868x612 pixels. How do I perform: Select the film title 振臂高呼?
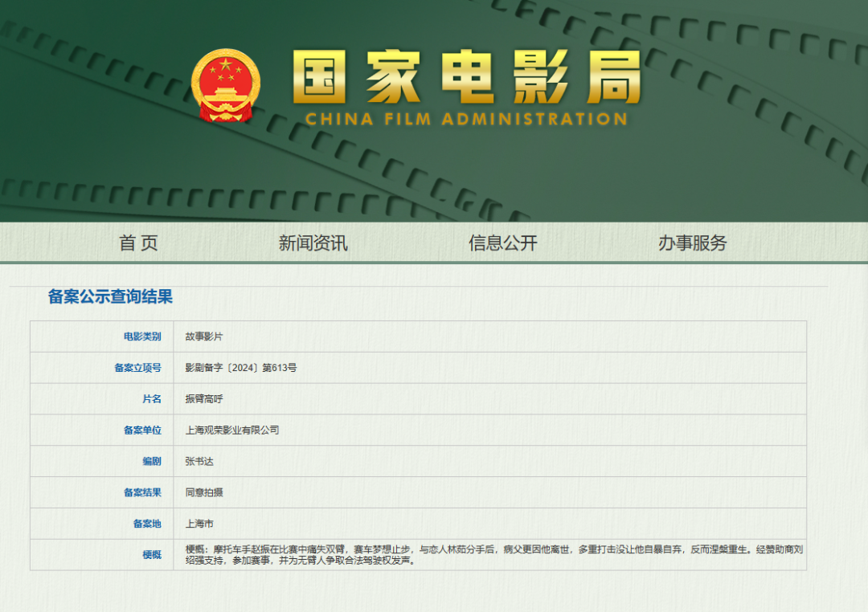[203, 399]
